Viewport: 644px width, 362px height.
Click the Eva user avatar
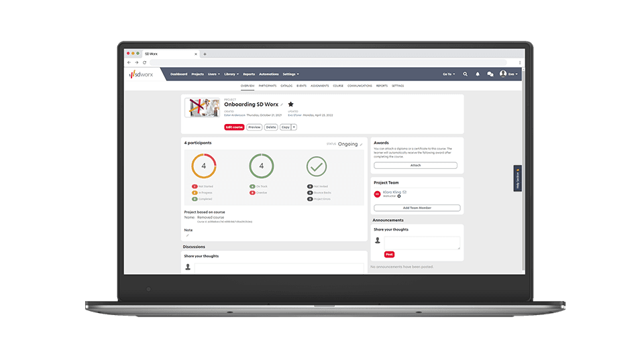[502, 74]
